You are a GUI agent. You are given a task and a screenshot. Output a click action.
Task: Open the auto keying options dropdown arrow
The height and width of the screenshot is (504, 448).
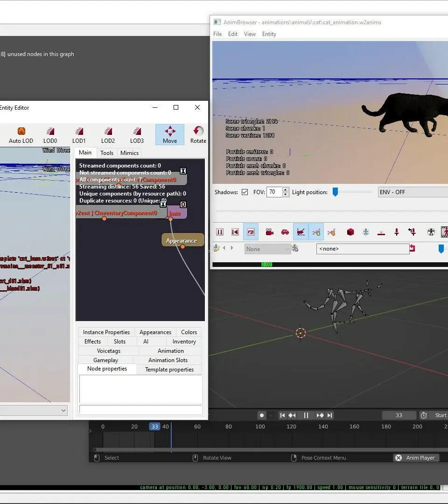pyautogui.click(x=271, y=415)
